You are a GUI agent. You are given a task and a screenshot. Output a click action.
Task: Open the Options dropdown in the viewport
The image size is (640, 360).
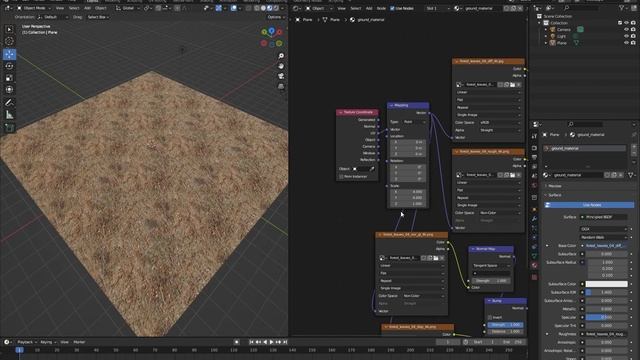(x=276, y=17)
